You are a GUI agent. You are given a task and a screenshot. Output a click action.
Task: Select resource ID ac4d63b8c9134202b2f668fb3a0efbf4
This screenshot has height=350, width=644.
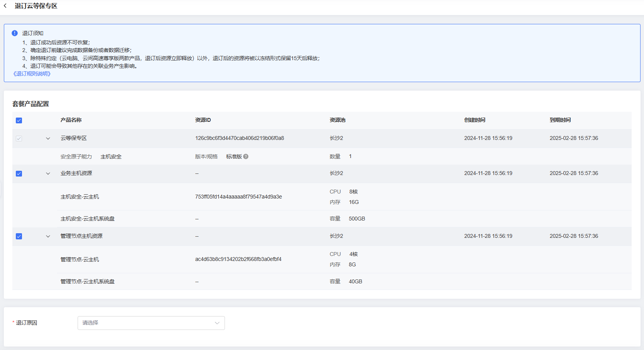(x=238, y=259)
